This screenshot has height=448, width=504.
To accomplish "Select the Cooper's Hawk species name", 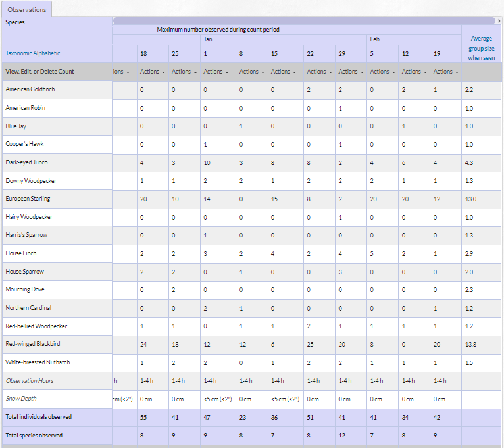I will click(x=24, y=144).
